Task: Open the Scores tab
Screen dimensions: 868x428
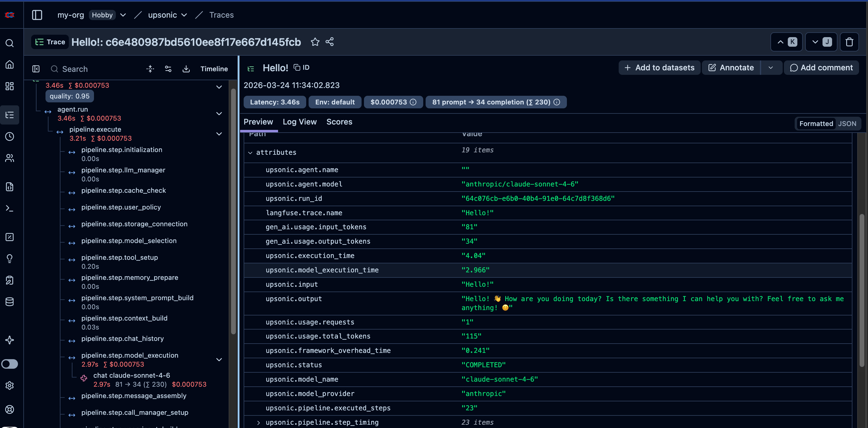Action: (x=339, y=122)
